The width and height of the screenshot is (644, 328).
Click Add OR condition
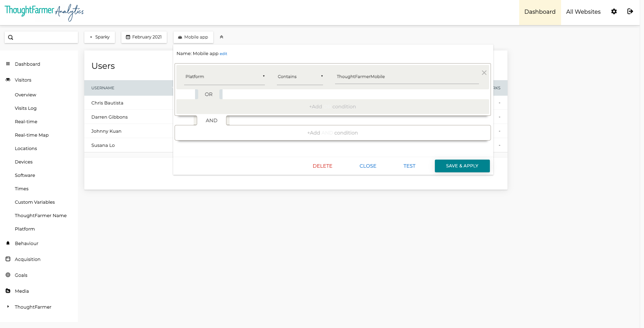click(333, 107)
